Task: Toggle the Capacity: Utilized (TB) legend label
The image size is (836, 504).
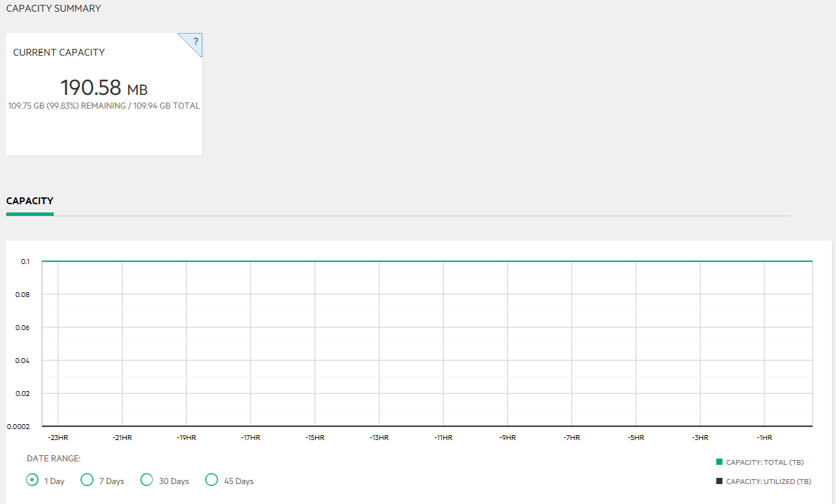Action: coord(768,482)
